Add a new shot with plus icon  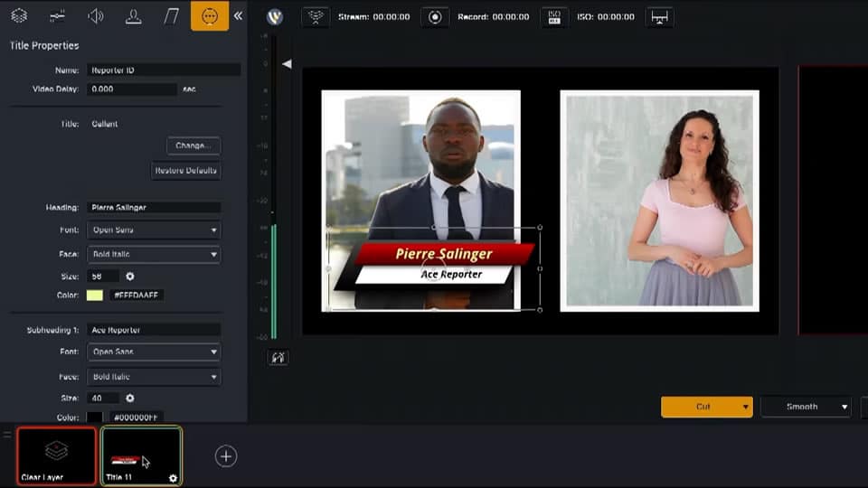click(226, 456)
